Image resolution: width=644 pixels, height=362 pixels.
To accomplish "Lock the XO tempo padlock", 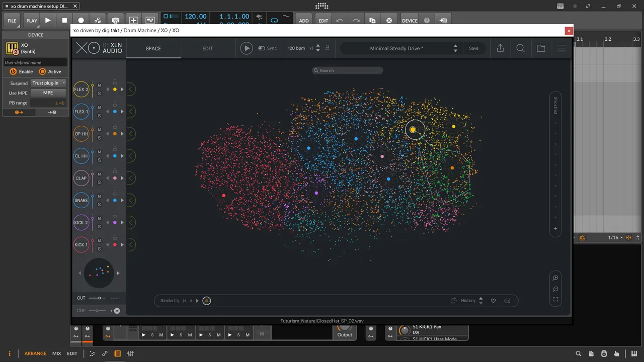I will pyautogui.click(x=328, y=48).
